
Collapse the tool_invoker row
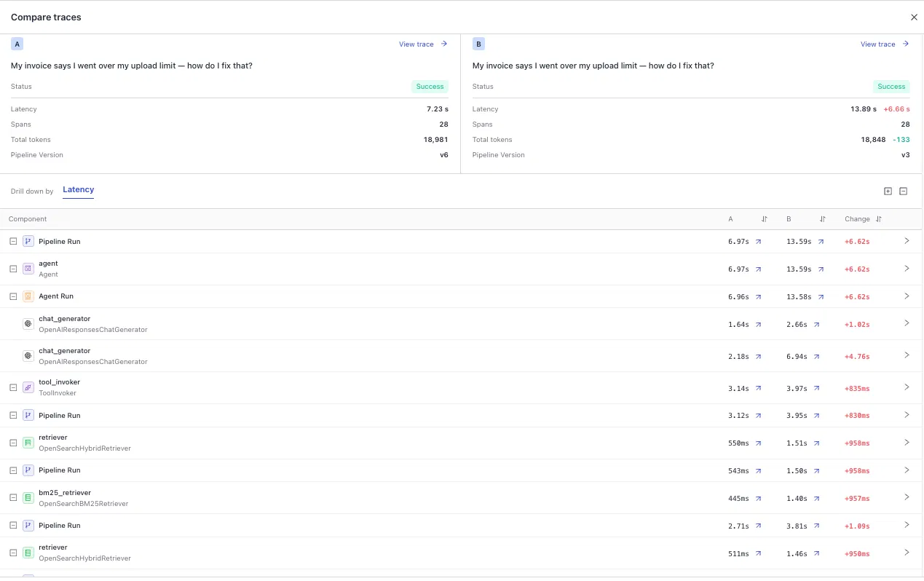[13, 387]
